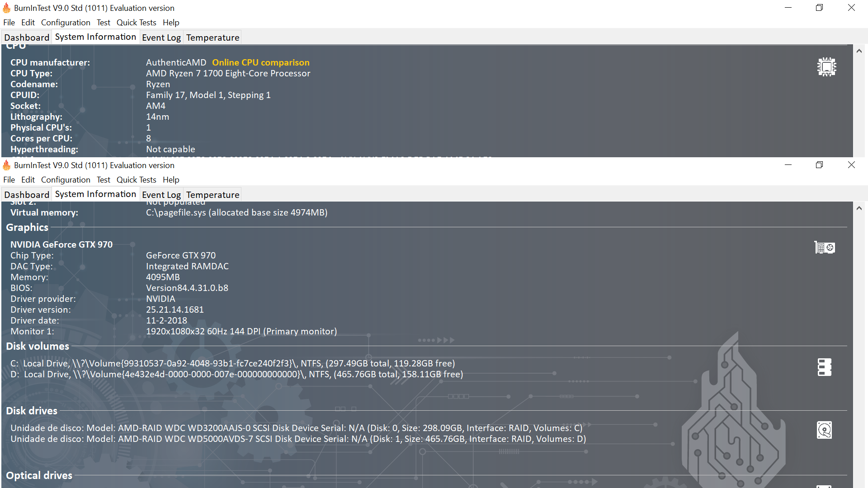Click the D: Local Drive volume row
Screen dimensions: 868x488
(x=236, y=374)
